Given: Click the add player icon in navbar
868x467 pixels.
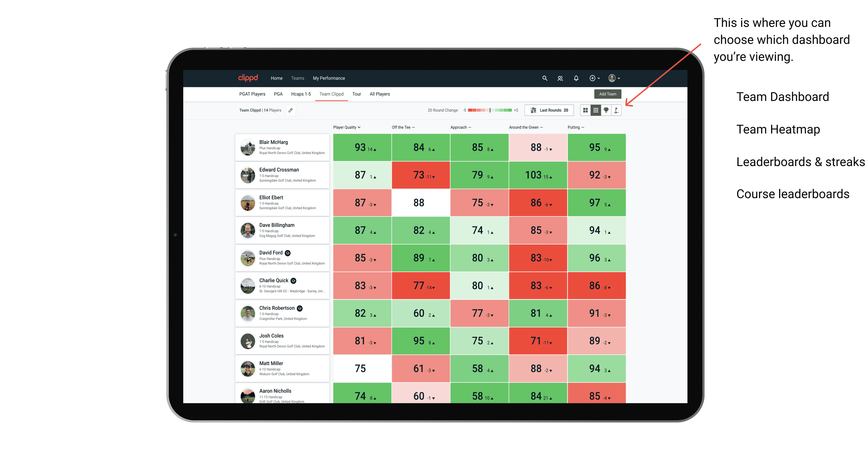Looking at the screenshot, I should click(560, 78).
